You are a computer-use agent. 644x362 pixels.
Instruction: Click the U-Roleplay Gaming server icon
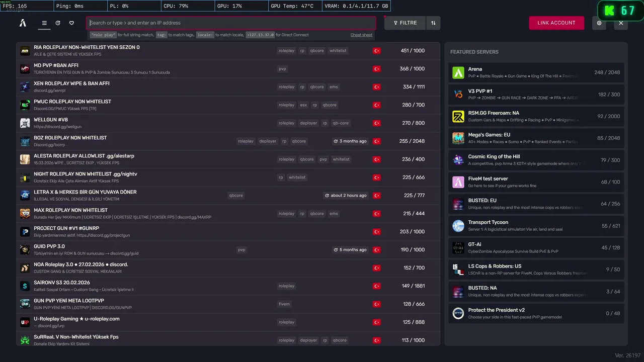click(x=25, y=322)
